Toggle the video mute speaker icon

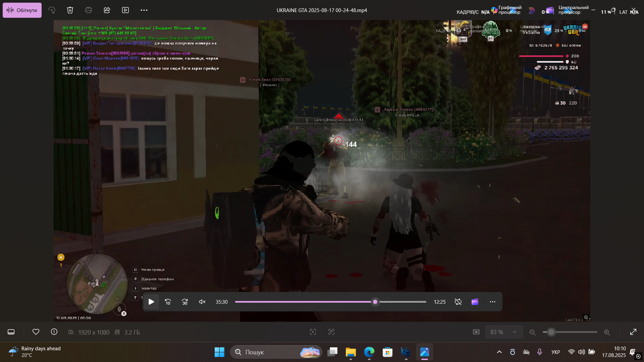202,302
